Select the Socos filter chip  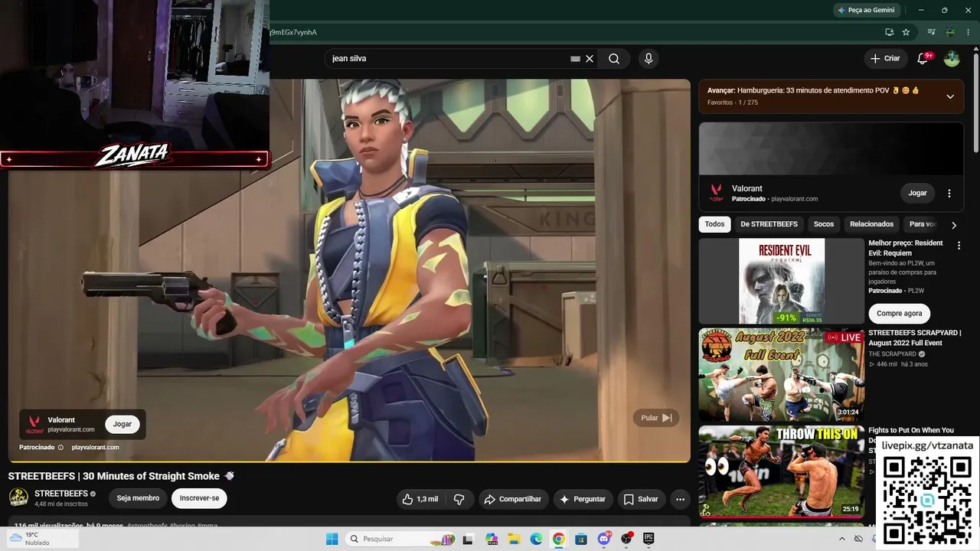coord(824,224)
